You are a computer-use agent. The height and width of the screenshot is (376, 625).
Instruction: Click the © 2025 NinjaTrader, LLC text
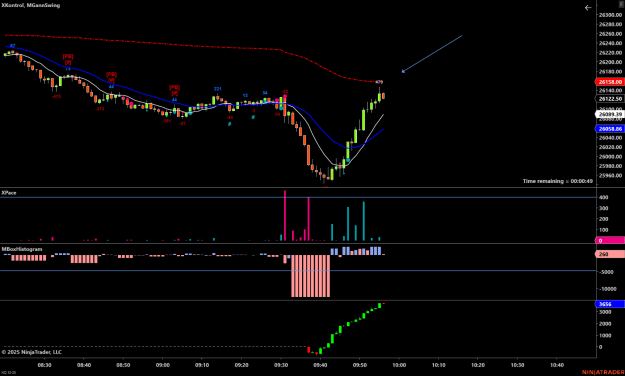pos(32,352)
